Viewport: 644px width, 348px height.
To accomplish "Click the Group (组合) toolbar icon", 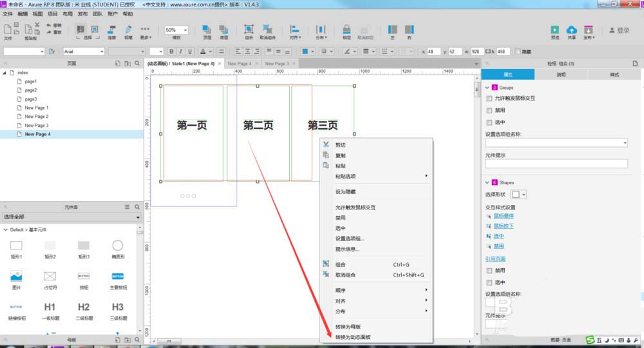I will coord(249,29).
